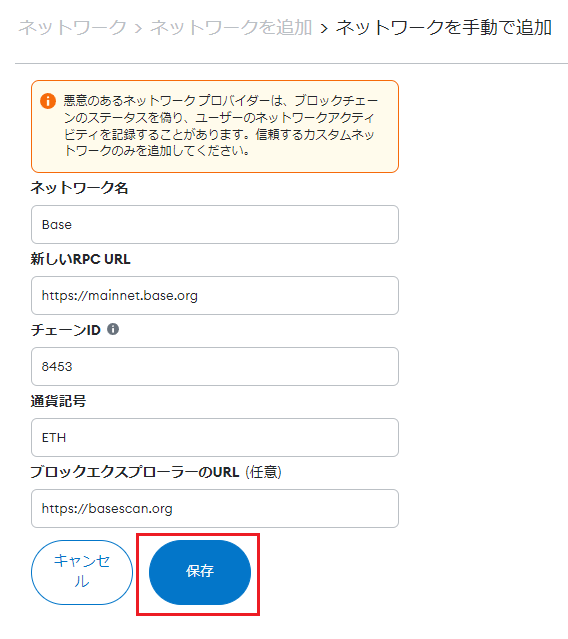Image resolution: width=568 pixels, height=639 pixels.
Task: Focus the currency symbol field with ETH
Action: tap(215, 437)
